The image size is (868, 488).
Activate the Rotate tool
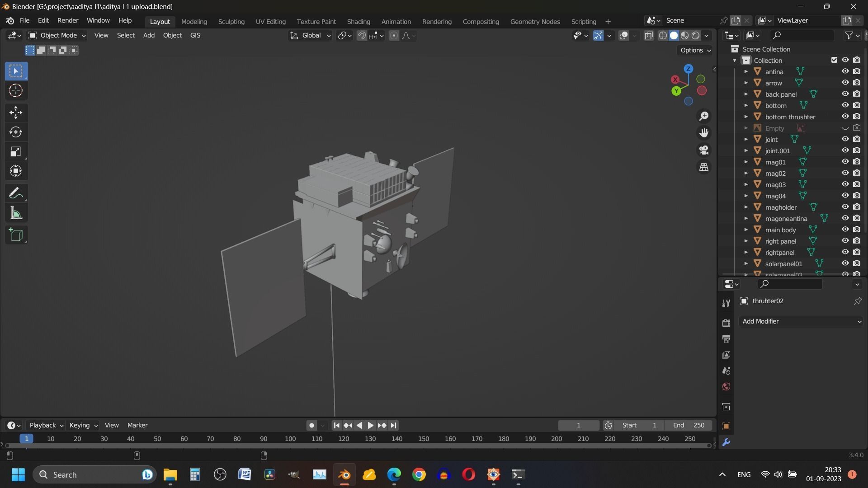(x=16, y=132)
